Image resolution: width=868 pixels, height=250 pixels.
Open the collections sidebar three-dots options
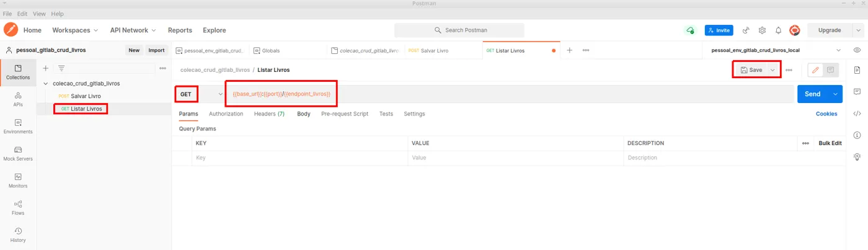pos(162,68)
